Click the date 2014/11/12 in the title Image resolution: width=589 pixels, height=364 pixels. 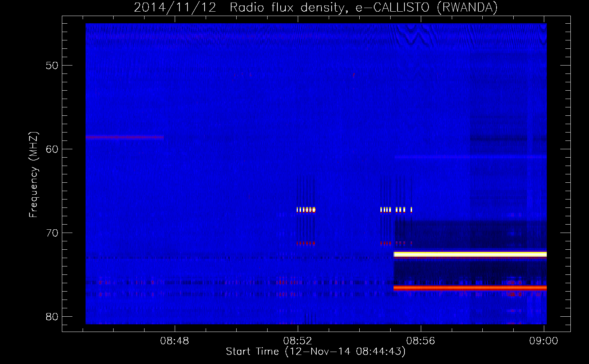click(175, 7)
